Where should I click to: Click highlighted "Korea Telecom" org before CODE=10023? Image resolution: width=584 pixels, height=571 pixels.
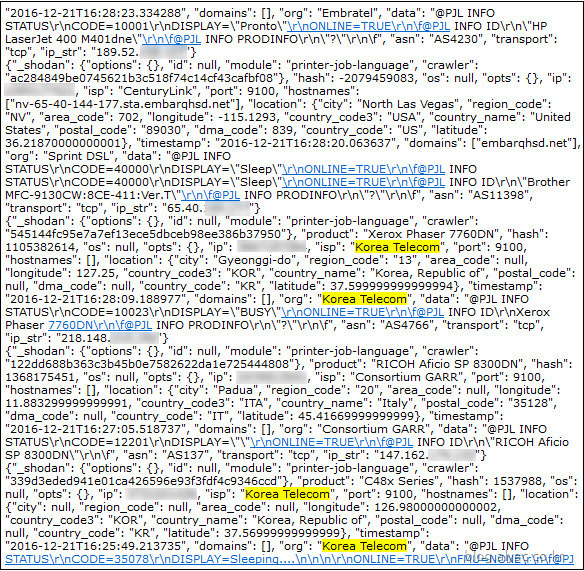365,299
